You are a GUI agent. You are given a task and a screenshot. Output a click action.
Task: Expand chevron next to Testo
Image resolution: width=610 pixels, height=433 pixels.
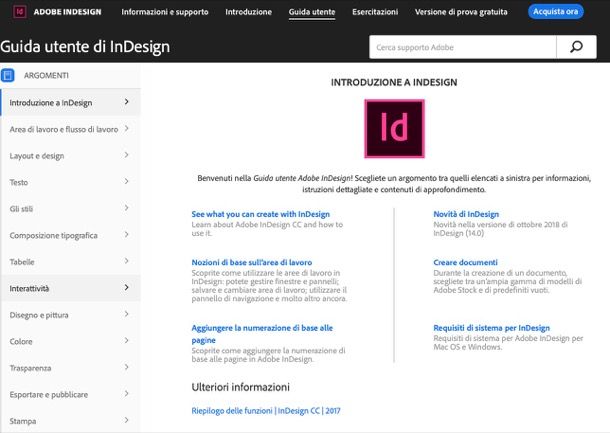[x=126, y=181]
